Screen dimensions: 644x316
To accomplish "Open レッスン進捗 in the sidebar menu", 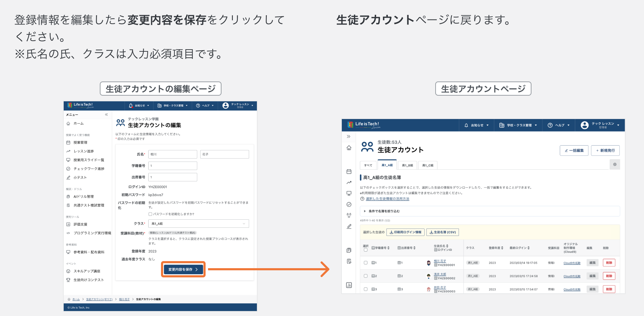I will click(80, 151).
